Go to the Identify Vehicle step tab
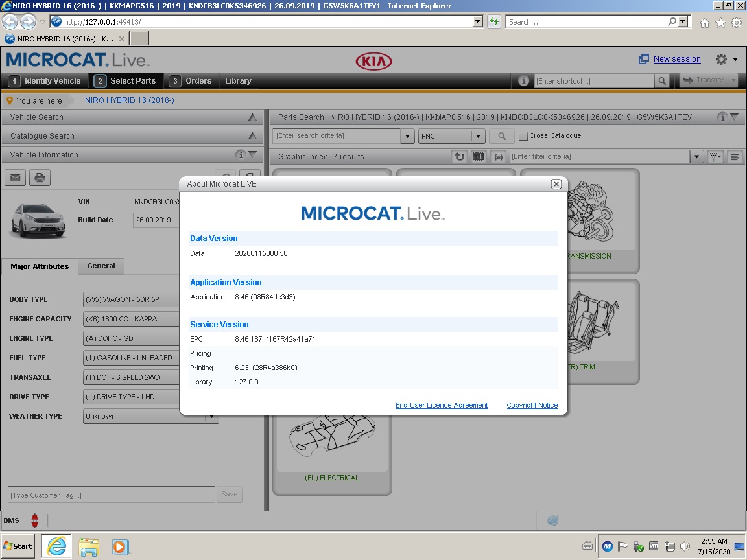Screen dimensions: 747x560 point(46,81)
